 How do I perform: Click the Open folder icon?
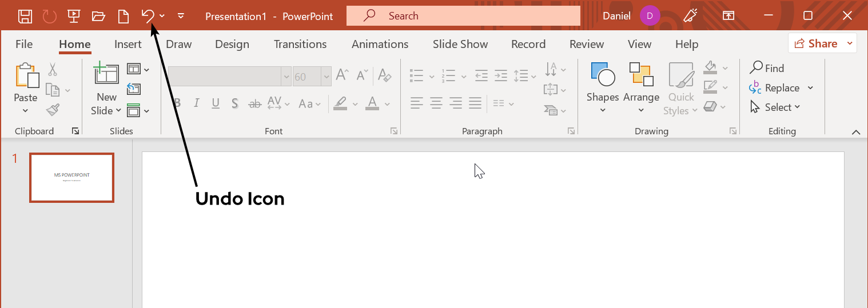click(98, 16)
